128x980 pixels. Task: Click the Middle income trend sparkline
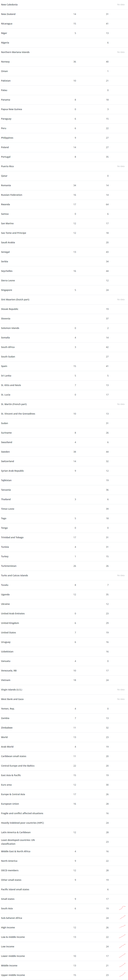pyautogui.click(x=122, y=965)
